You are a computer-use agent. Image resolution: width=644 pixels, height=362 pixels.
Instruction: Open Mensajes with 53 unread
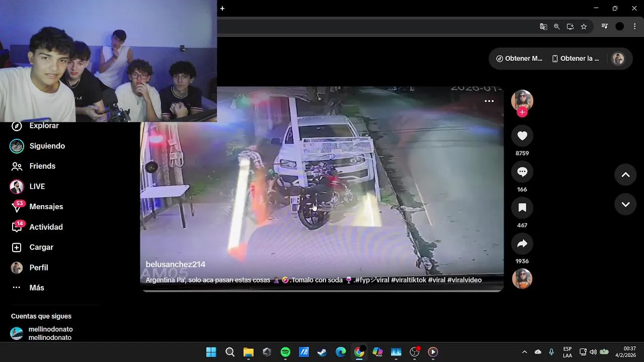[37, 207]
